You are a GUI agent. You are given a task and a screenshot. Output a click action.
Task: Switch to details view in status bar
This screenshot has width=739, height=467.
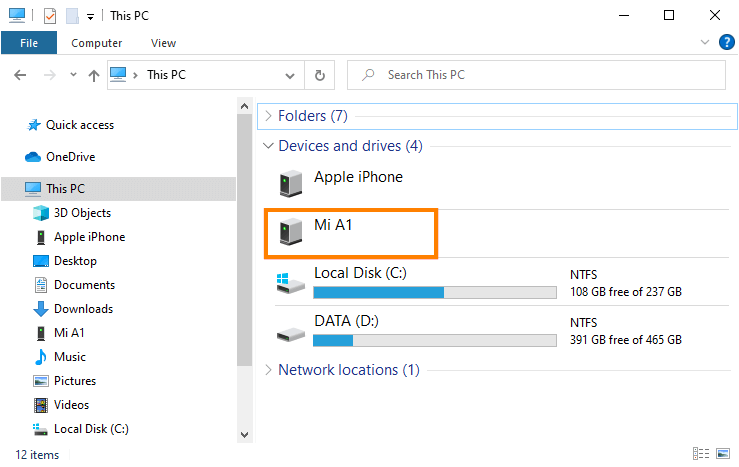701,454
